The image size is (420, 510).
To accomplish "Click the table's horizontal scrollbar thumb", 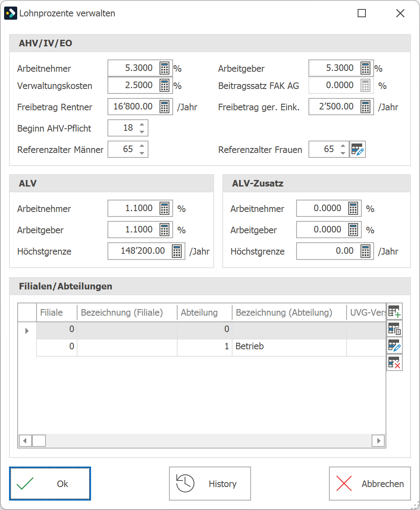I will (x=39, y=441).
